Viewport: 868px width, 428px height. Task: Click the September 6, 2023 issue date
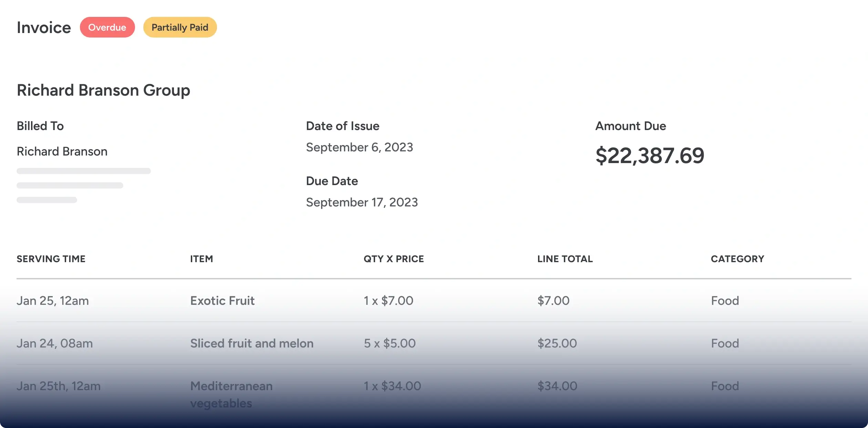359,147
